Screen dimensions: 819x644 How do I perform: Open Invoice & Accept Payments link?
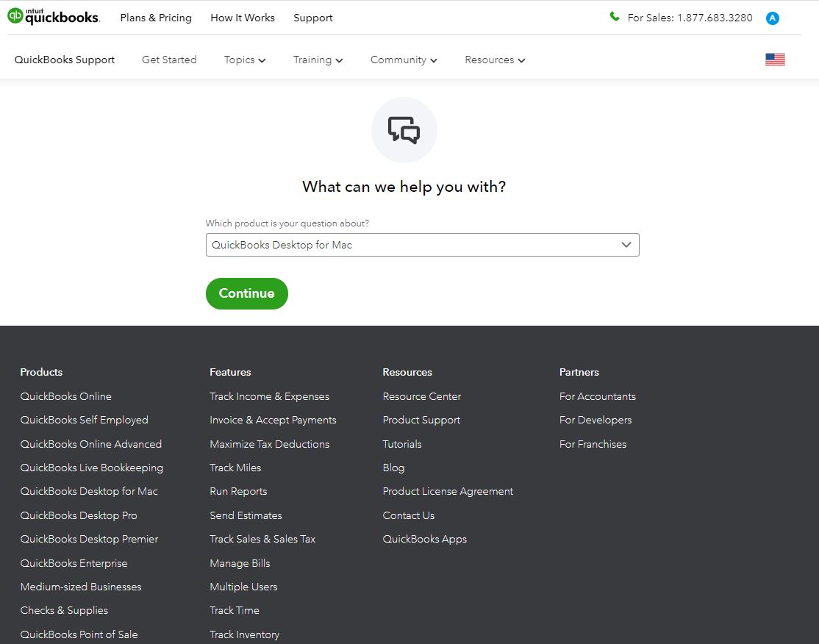pos(273,420)
